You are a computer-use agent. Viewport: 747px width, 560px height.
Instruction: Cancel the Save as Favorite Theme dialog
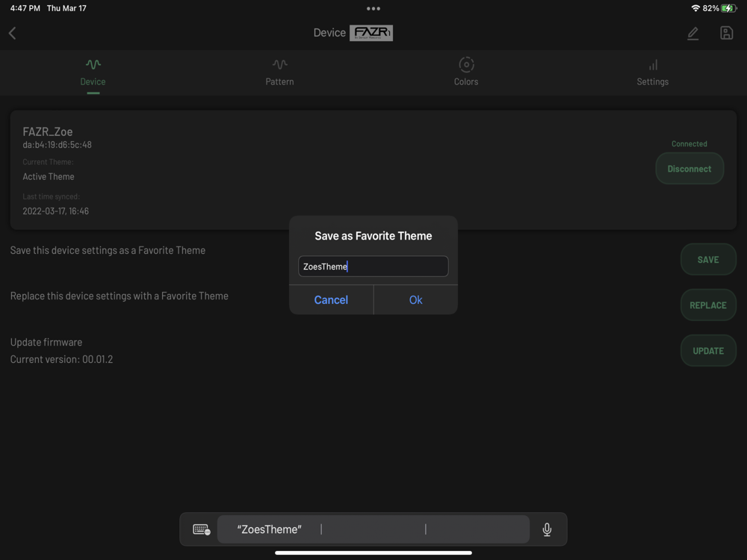click(x=331, y=300)
